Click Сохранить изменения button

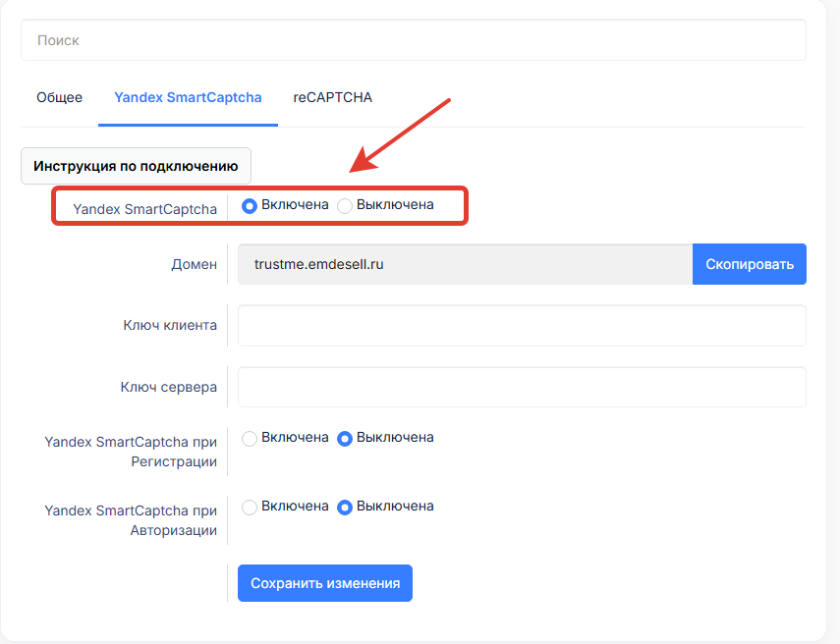325,583
